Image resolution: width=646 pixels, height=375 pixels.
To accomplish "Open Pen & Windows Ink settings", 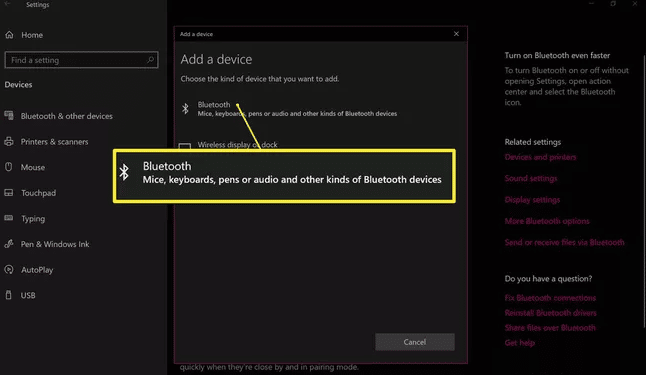I will pos(54,244).
